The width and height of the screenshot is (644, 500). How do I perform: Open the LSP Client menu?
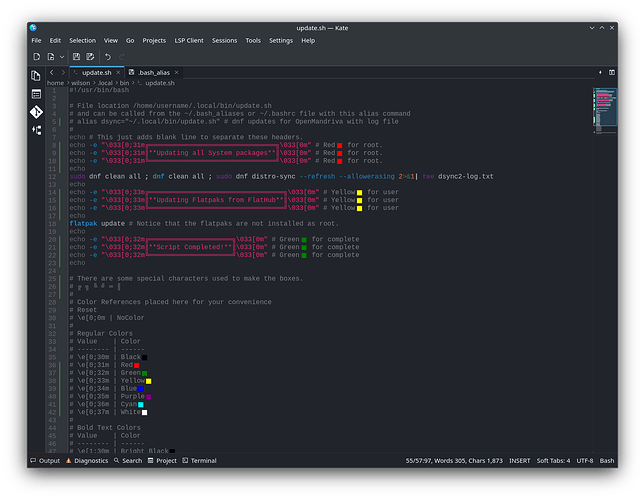click(189, 41)
